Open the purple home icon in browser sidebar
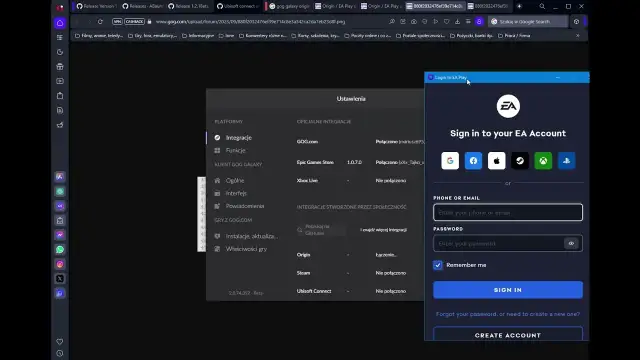 60,23
